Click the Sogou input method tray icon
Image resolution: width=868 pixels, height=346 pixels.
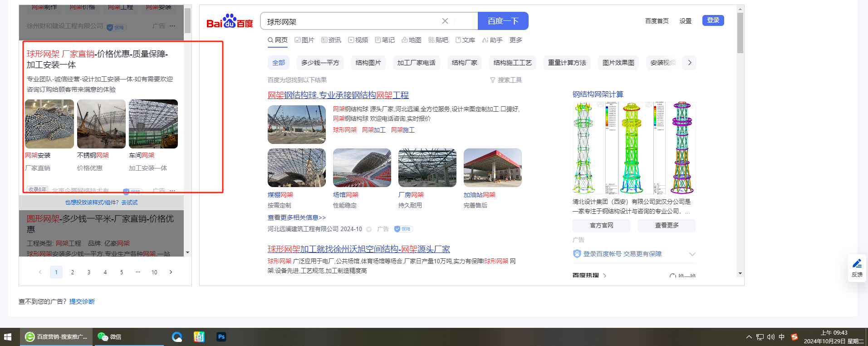click(794, 337)
